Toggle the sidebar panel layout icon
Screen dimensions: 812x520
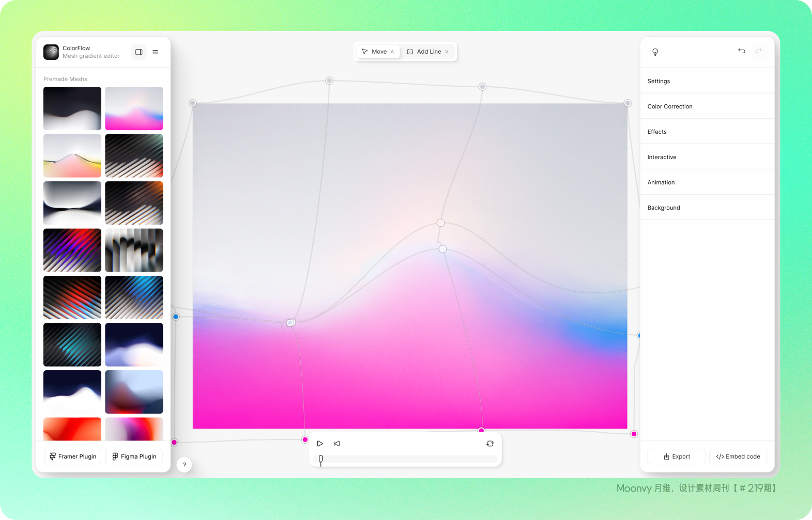coord(139,52)
